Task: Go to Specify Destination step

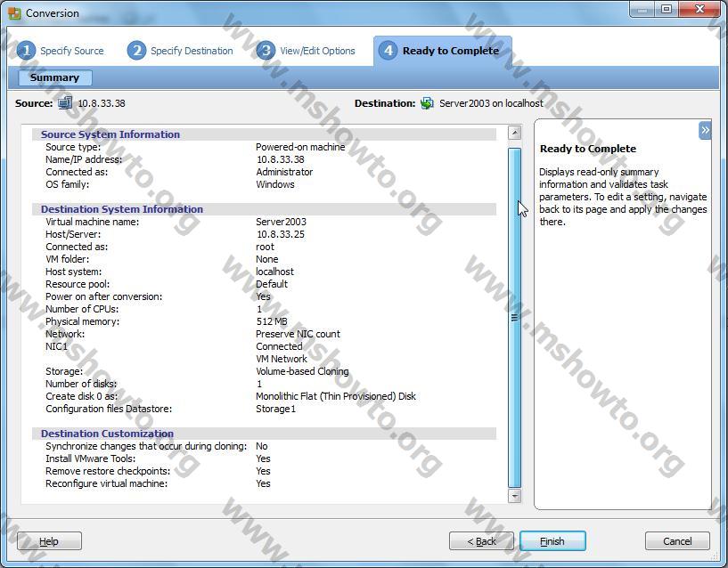Action: (192, 51)
